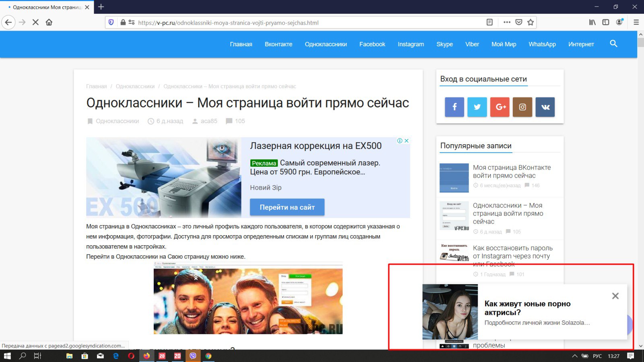Open Мой Мир in site menu
Viewport: 644px width, 362px height.
click(504, 44)
